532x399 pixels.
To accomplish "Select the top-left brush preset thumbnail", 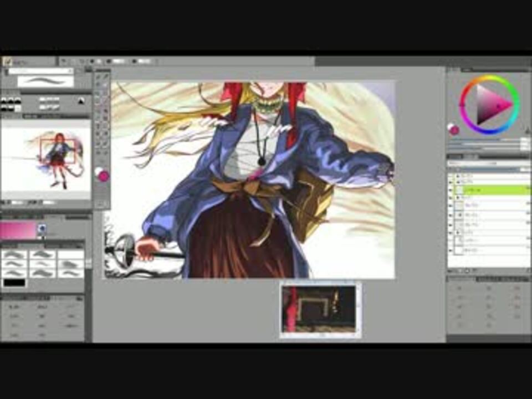I will [14, 254].
